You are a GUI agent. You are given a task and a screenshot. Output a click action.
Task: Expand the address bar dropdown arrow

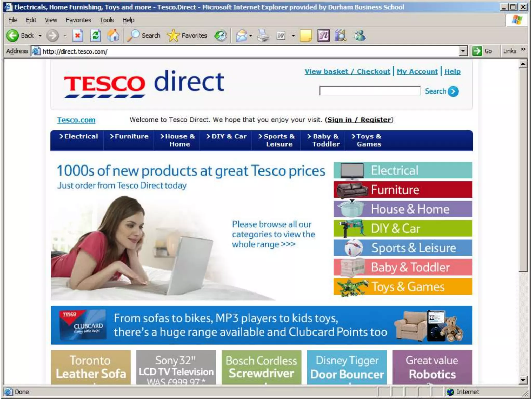(x=463, y=51)
